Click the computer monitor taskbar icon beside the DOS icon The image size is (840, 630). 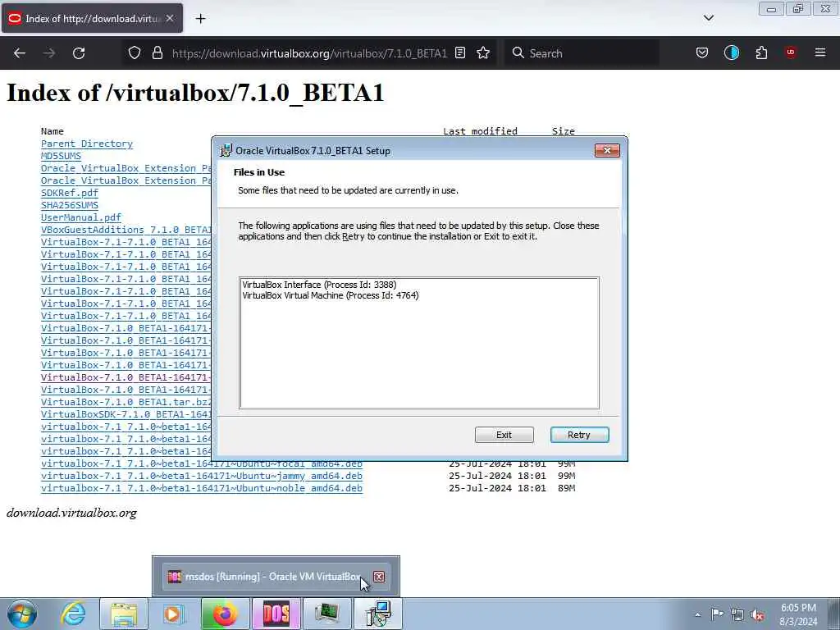[327, 614]
